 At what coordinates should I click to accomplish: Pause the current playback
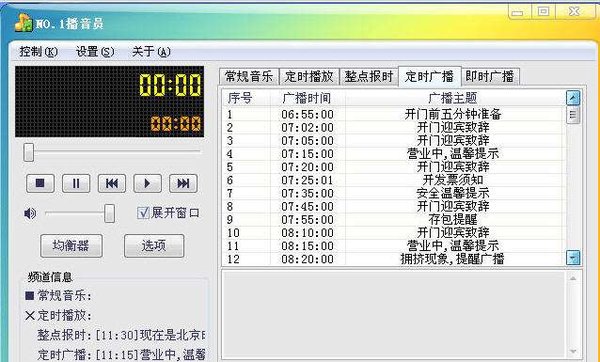[x=76, y=183]
